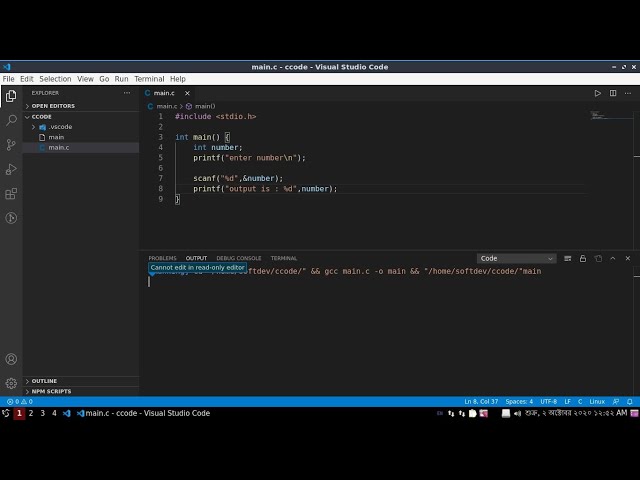Viewport: 640px width, 480px height.
Task: Click LF end of line setting
Action: pos(567,402)
